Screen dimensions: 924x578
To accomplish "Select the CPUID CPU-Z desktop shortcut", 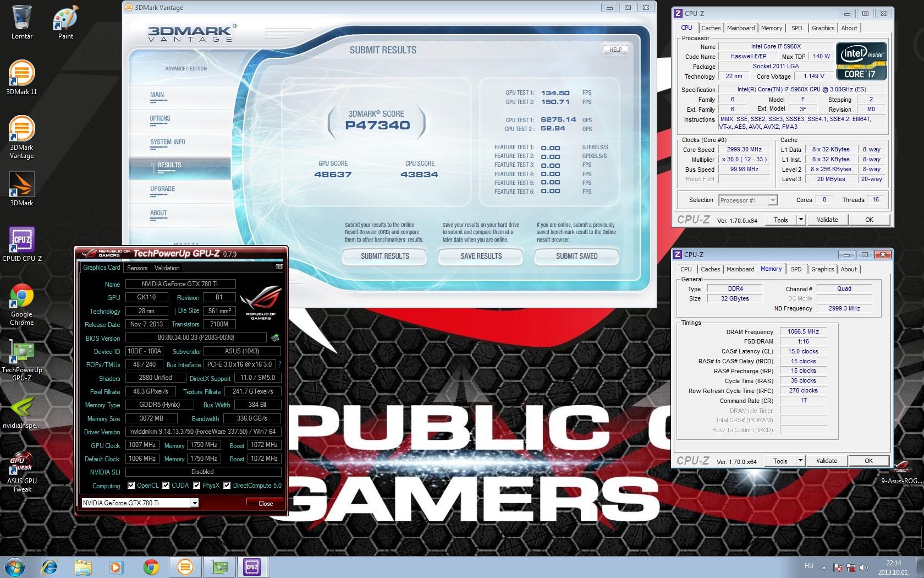I will point(22,244).
